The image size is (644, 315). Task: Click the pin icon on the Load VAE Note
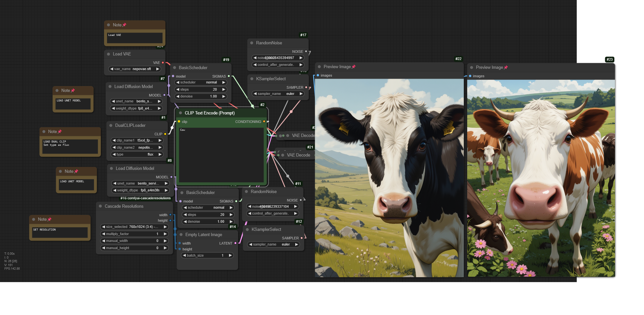[x=124, y=25]
